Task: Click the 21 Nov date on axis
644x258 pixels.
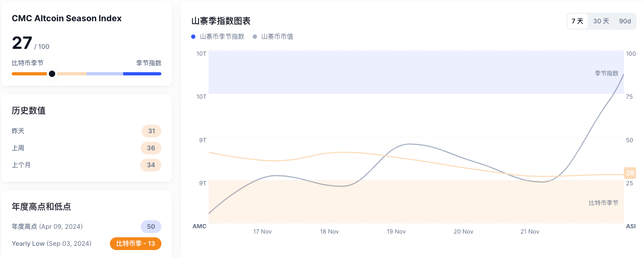Action: (x=530, y=231)
